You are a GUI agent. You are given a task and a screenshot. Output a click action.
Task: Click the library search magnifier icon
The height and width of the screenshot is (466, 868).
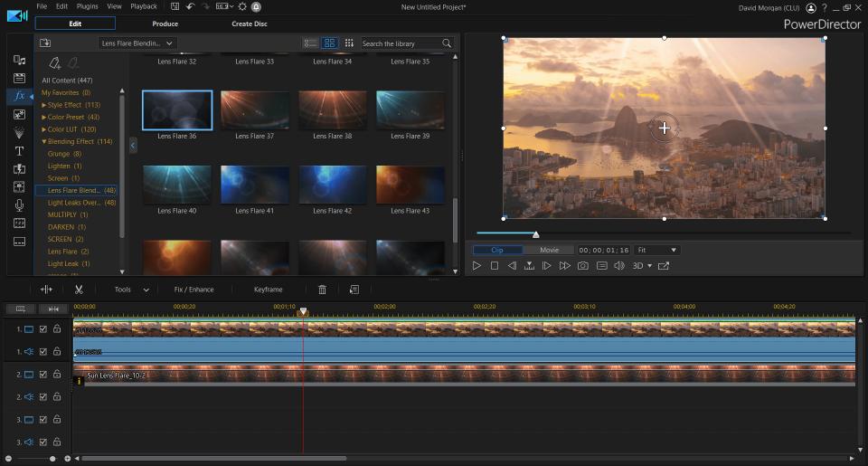point(446,43)
